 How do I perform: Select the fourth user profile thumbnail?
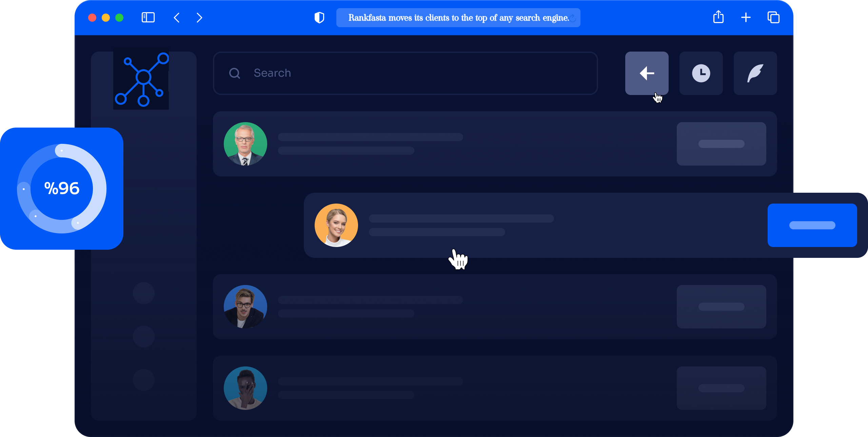(245, 388)
